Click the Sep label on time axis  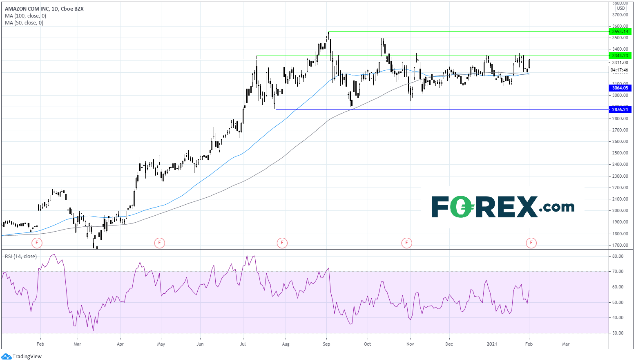[326, 344]
